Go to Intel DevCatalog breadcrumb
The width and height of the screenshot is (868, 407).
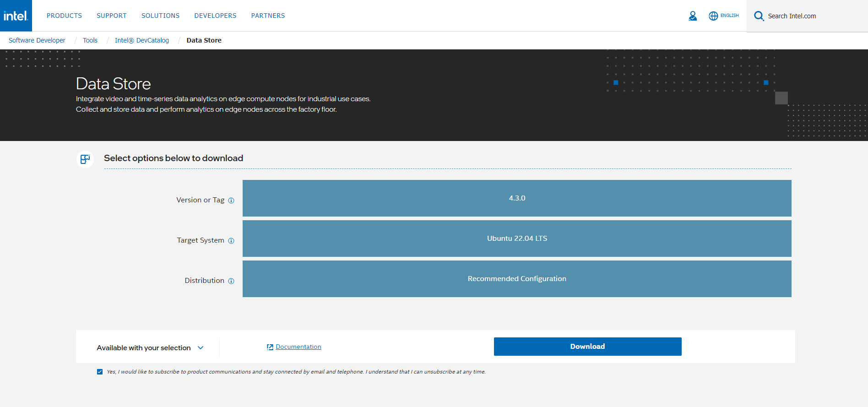[142, 40]
